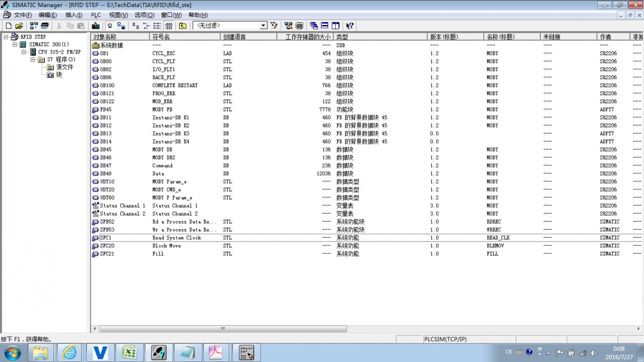
Task: Open the 插入 (Insert) menu
Action: [74, 15]
